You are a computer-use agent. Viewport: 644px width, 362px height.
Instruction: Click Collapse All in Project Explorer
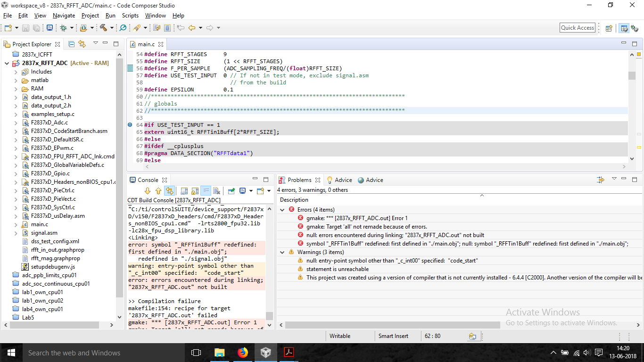[71, 44]
